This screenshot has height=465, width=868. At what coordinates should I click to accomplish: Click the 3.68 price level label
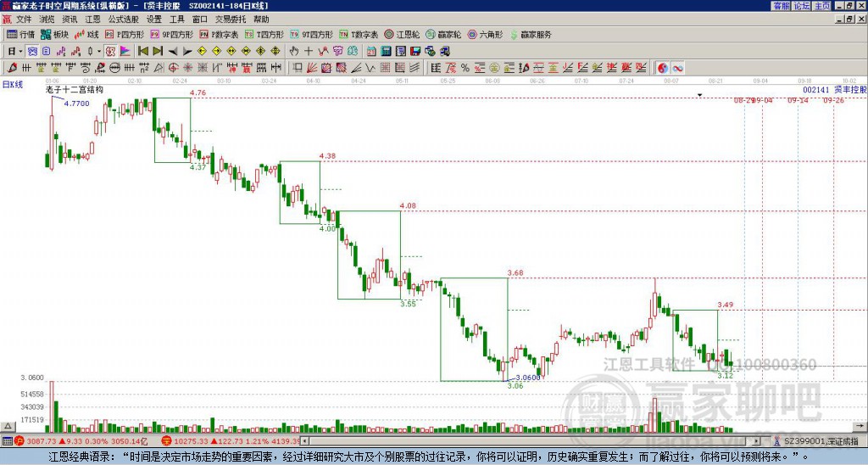tap(515, 272)
